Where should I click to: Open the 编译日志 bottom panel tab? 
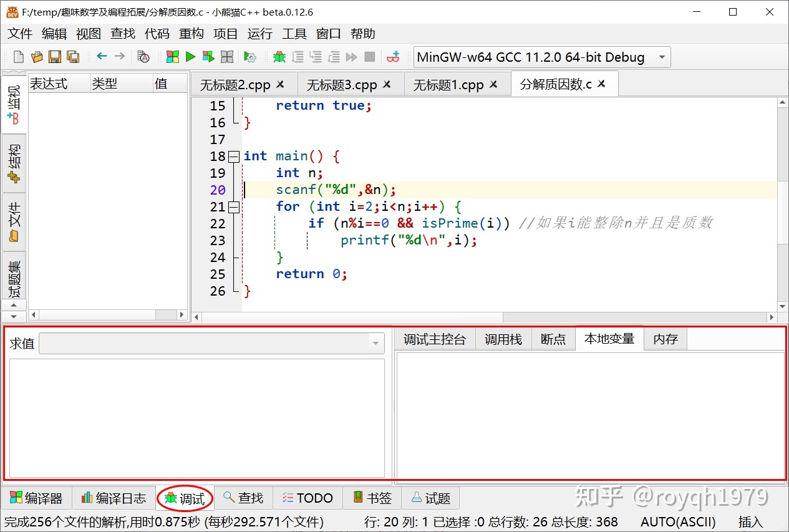tap(114, 498)
